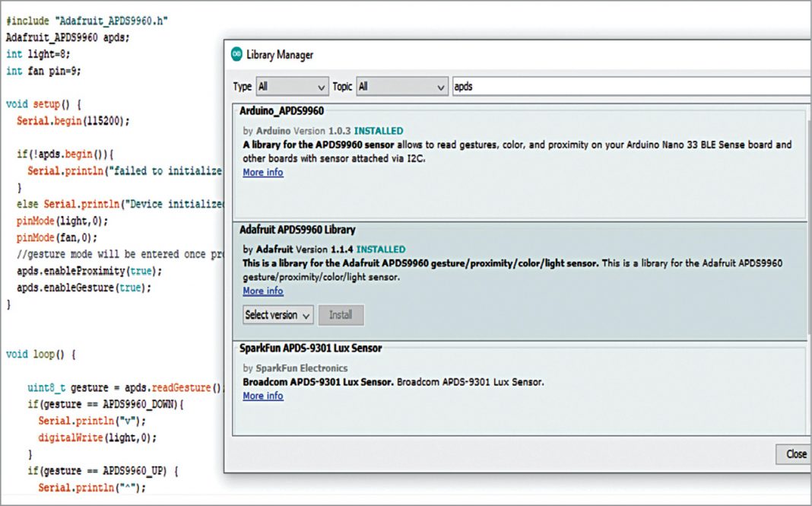Click the void loop() line in the editor
This screenshot has height=506, width=812.
click(41, 355)
